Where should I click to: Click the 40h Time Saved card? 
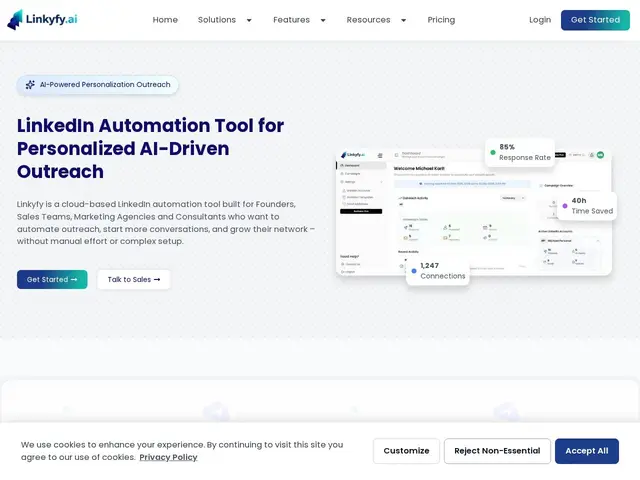[587, 206]
